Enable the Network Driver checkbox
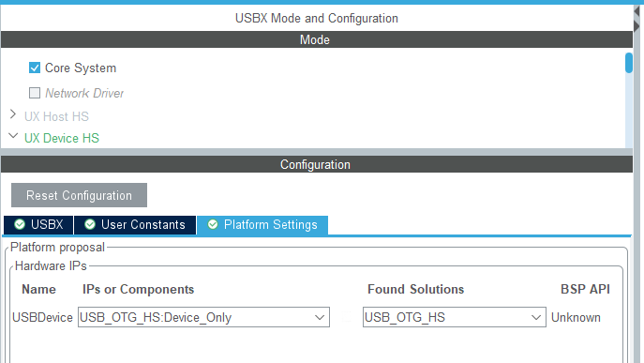 point(35,93)
